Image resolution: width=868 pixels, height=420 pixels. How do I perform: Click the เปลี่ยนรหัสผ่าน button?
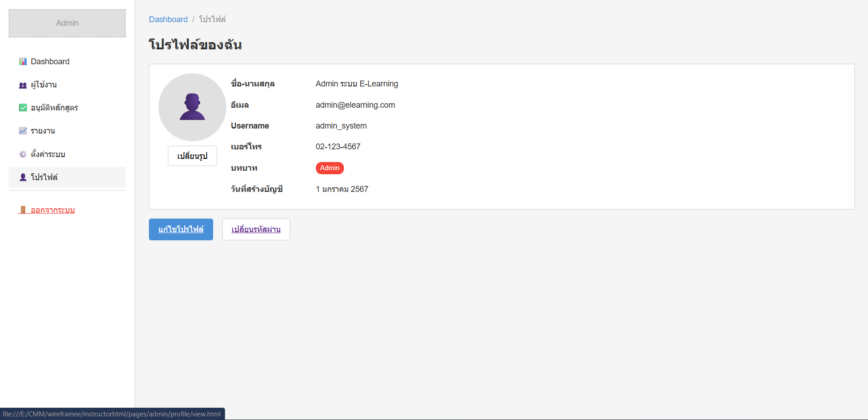point(256,229)
